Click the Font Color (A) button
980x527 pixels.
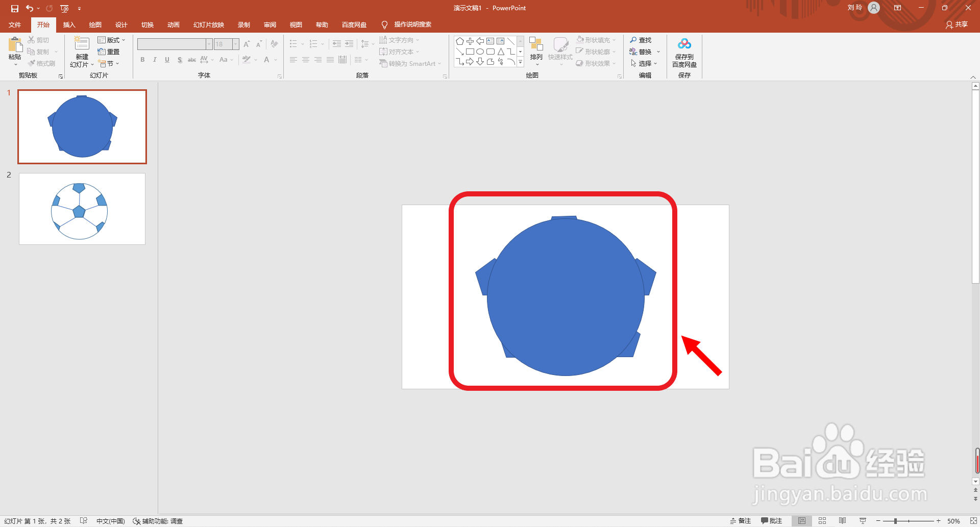pos(266,60)
